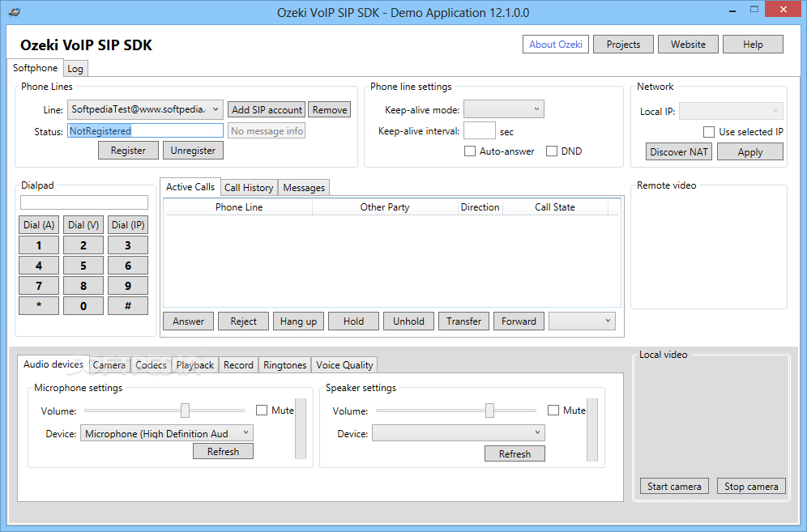This screenshot has height=532, width=807.
Task: Enable the Auto-answer checkbox
Action: 469,151
